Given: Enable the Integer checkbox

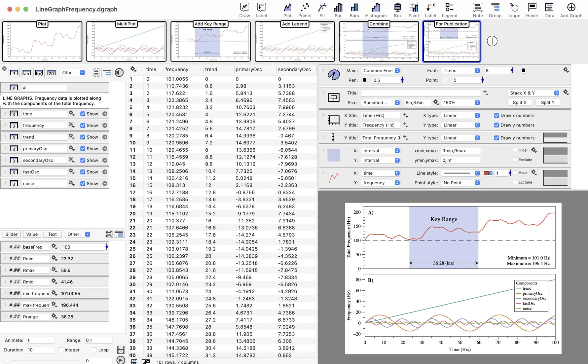Looking at the screenshot, I should (x=61, y=350).
